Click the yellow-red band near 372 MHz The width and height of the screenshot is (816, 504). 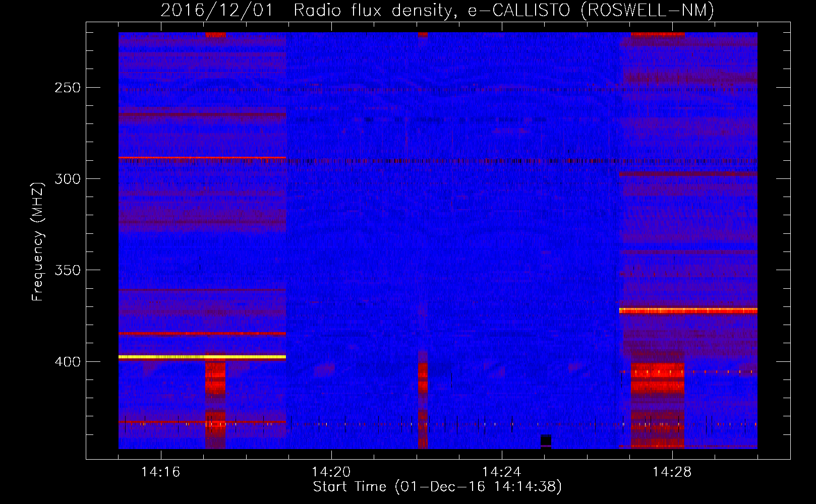688,310
